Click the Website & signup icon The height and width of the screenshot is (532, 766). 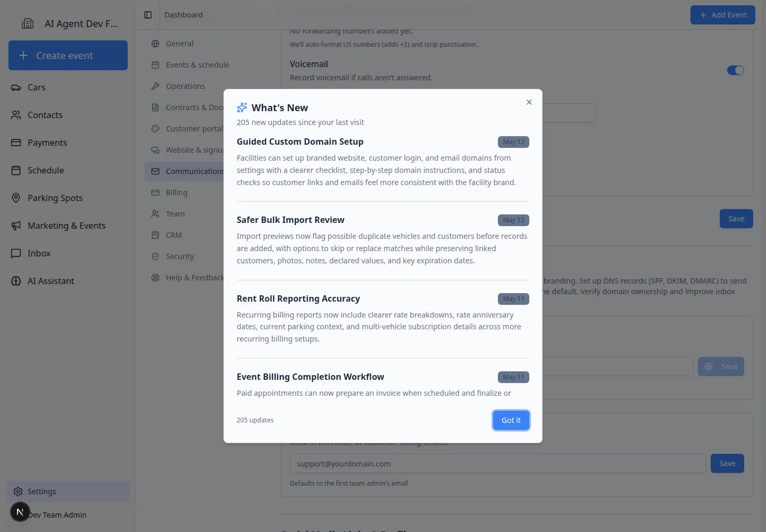155,150
